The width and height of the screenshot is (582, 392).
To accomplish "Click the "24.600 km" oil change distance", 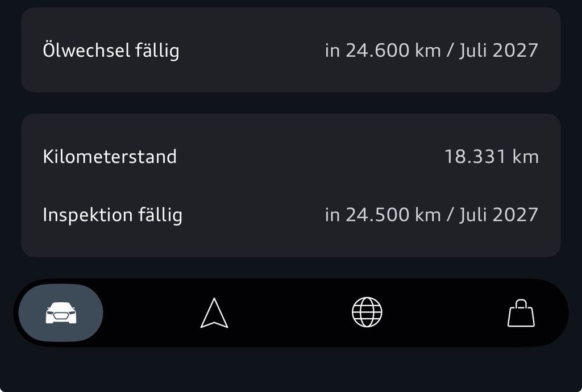I will point(393,51).
